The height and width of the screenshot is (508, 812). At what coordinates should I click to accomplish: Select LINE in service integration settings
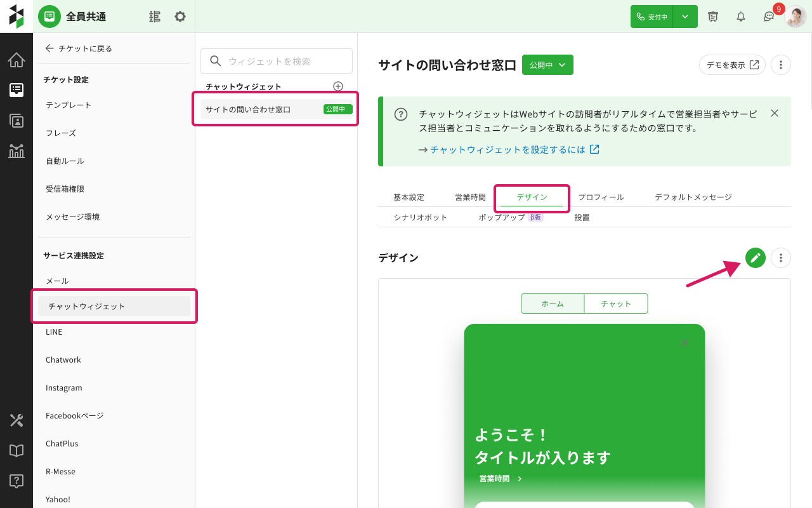(55, 331)
